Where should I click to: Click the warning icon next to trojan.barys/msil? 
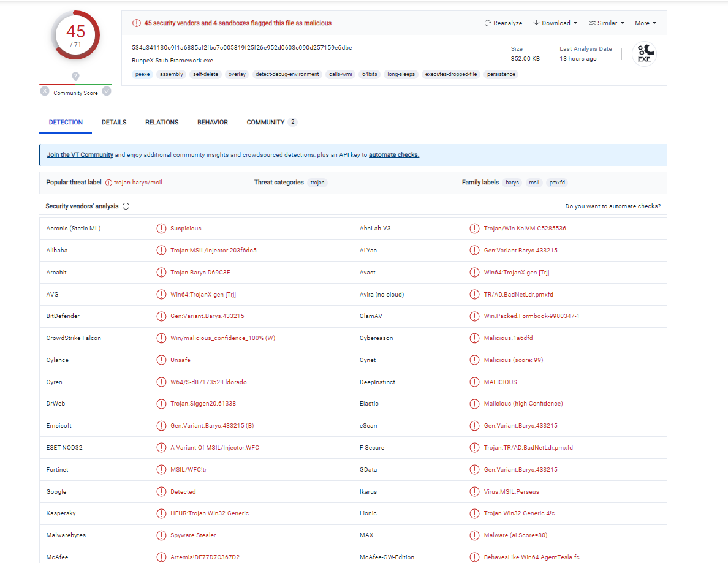(109, 183)
